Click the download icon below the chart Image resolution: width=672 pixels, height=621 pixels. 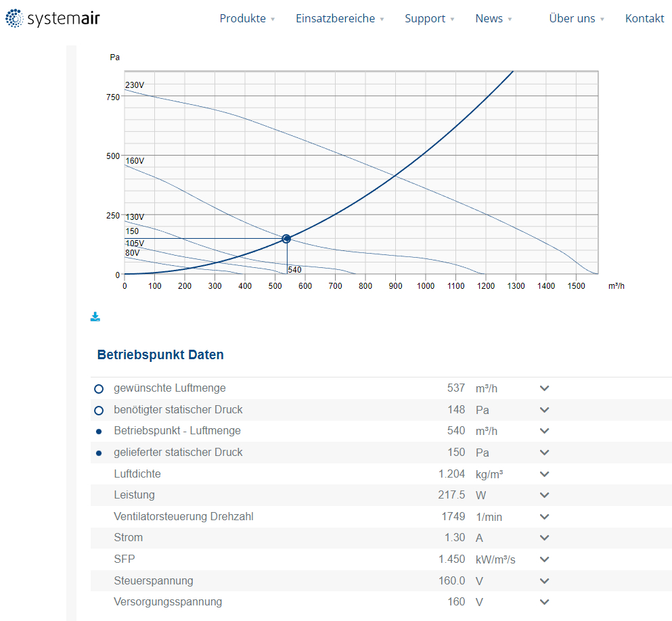95,317
